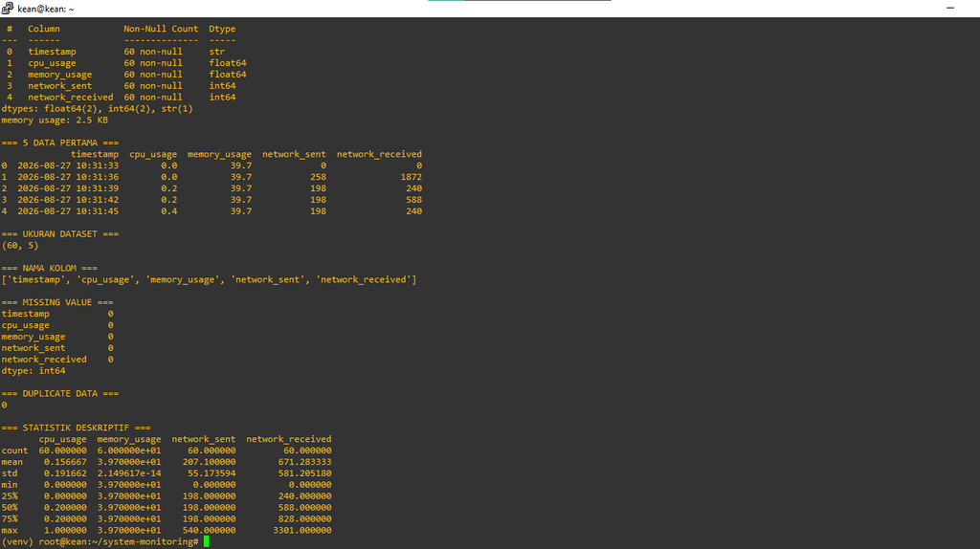Open the PuTTY window menu icon

8,8
